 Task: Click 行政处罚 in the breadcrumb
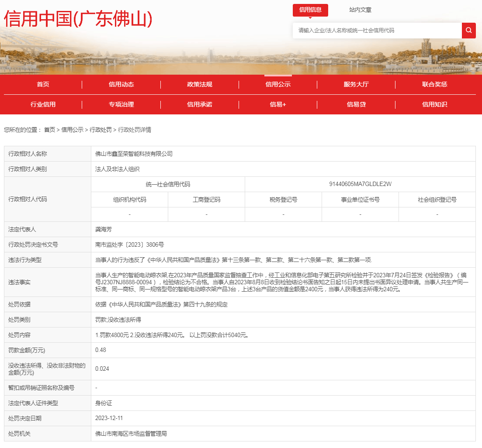[101, 130]
